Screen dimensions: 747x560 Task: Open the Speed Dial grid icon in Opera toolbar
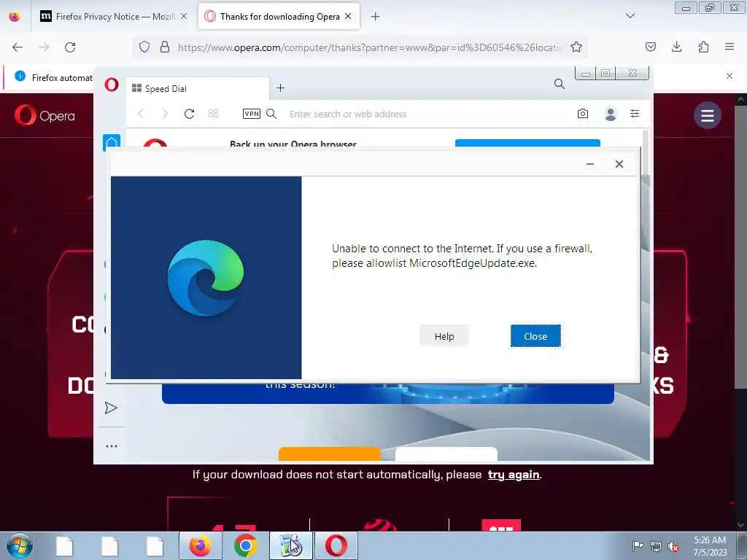pos(214,114)
